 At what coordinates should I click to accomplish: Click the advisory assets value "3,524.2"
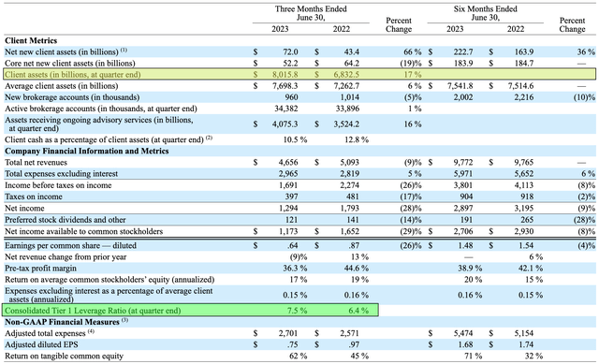tap(346, 124)
